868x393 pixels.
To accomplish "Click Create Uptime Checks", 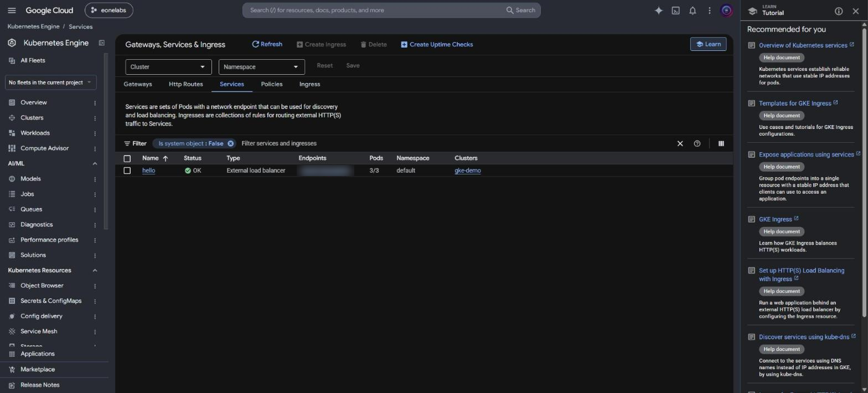I will coord(437,44).
